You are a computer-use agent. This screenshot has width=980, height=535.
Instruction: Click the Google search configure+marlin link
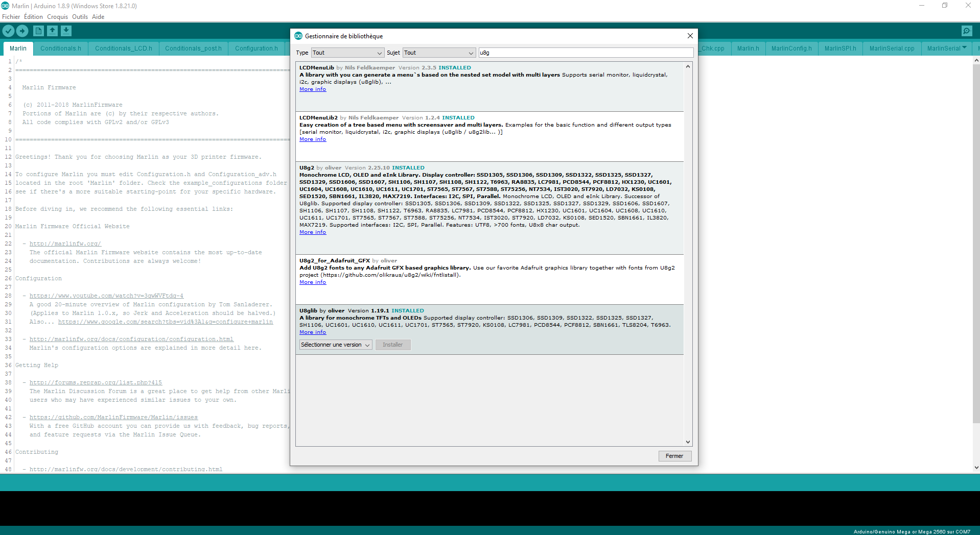[x=166, y=322]
